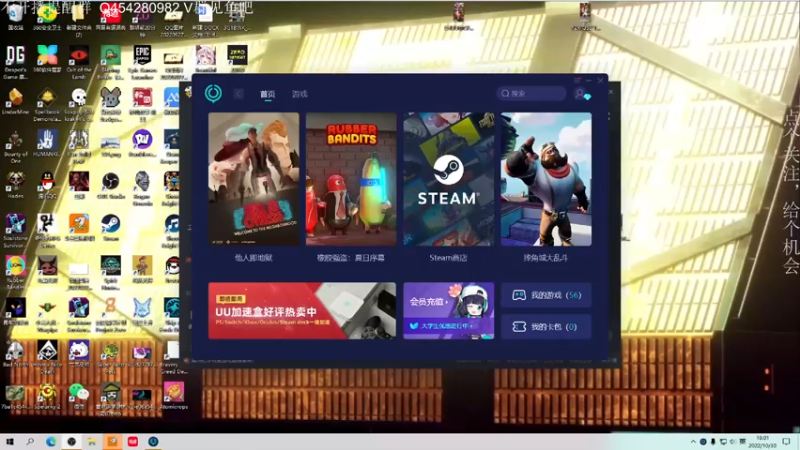Open the menu icon left of minimize
The height and width of the screenshot is (450, 800).
577,80
